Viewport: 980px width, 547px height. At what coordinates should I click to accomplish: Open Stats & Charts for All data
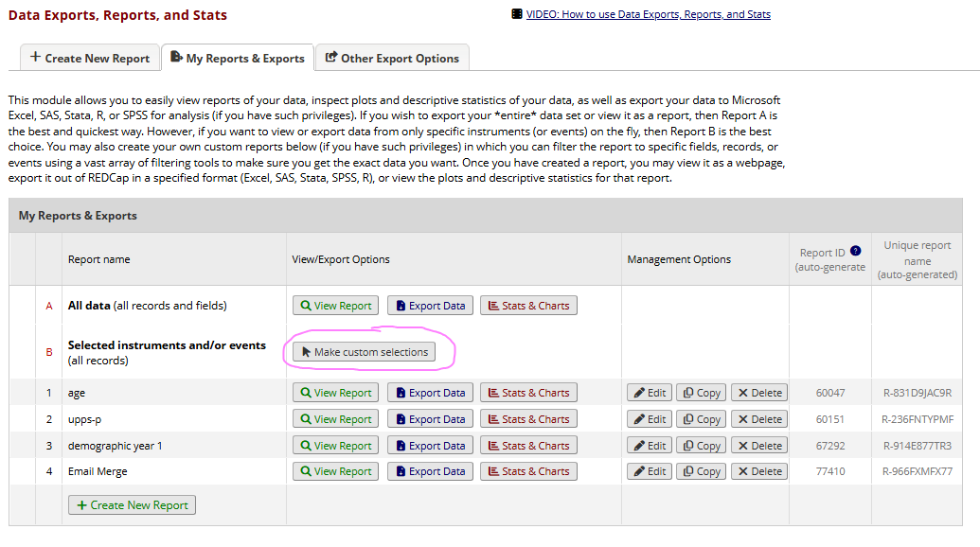528,306
